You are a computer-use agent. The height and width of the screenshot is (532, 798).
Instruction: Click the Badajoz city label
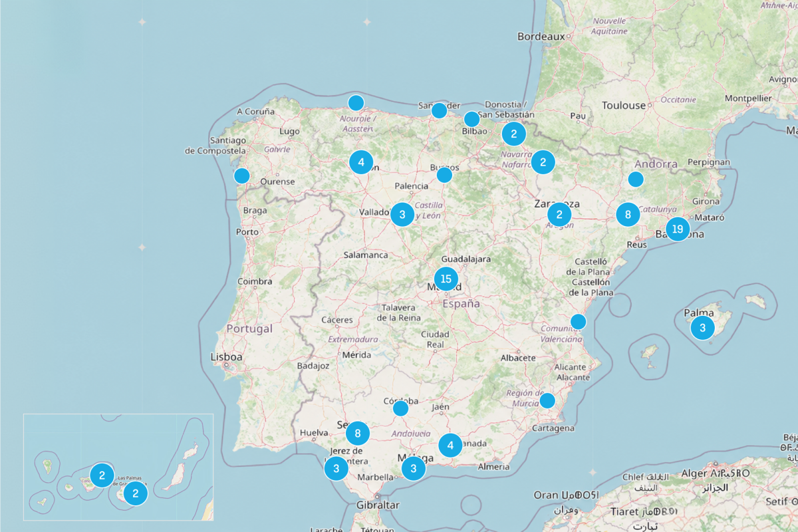pyautogui.click(x=314, y=366)
